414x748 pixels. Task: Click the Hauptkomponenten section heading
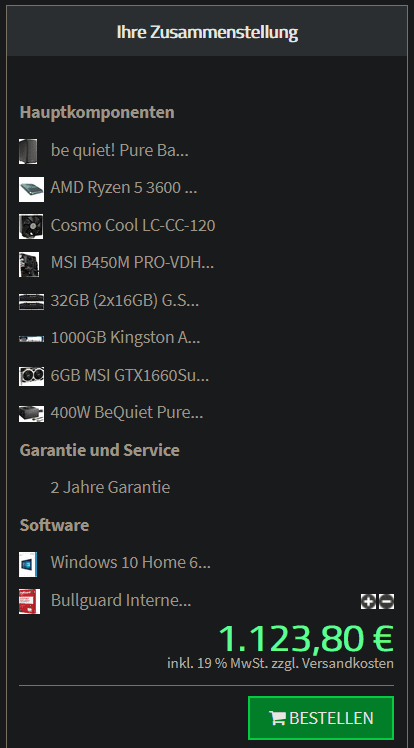[x=97, y=113]
